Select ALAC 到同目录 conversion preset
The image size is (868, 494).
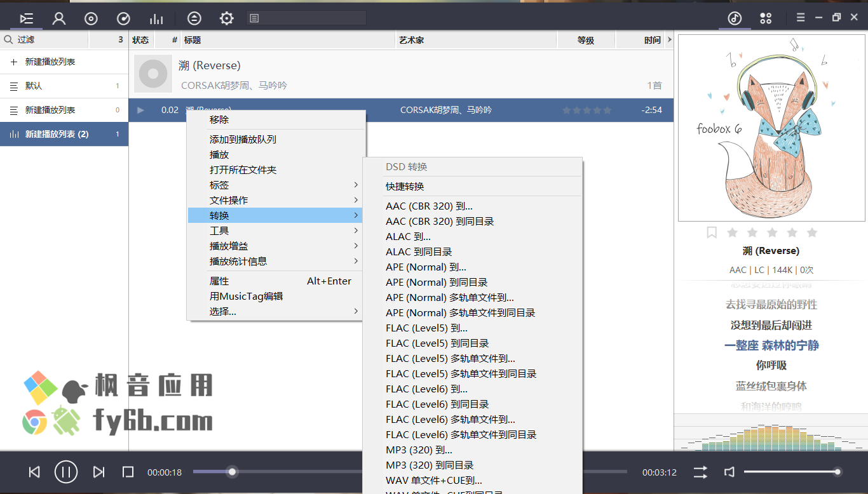coord(473,251)
